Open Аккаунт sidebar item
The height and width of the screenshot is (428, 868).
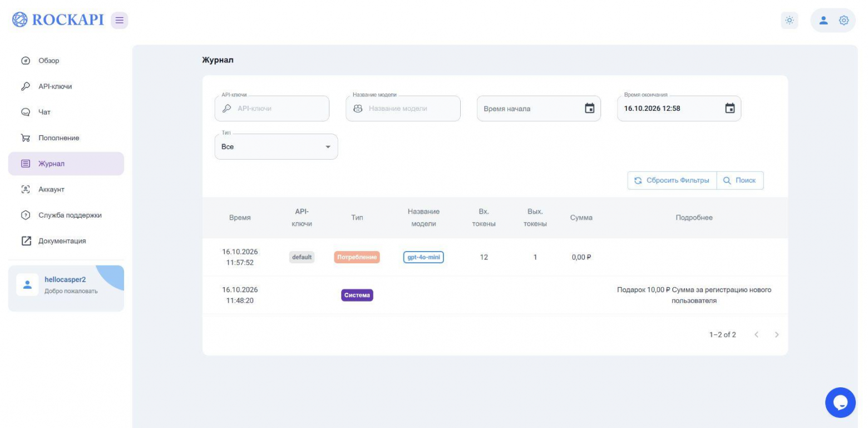point(66,189)
